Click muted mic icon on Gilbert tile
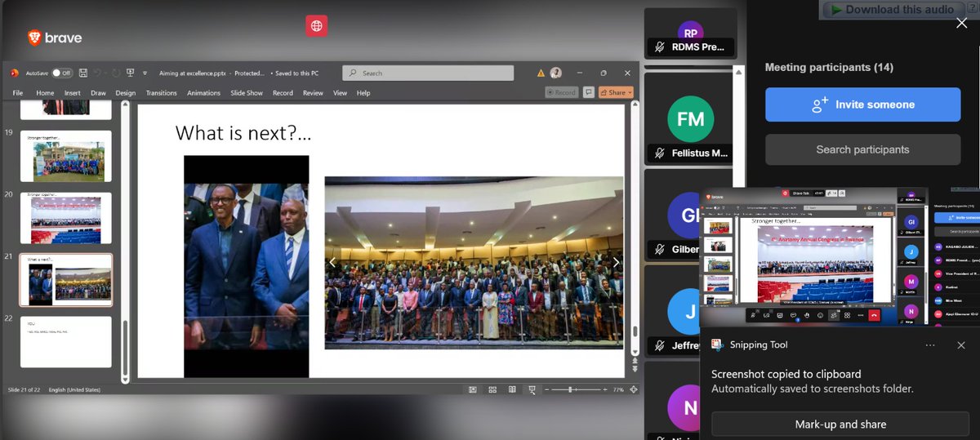980x440 pixels. (x=660, y=249)
